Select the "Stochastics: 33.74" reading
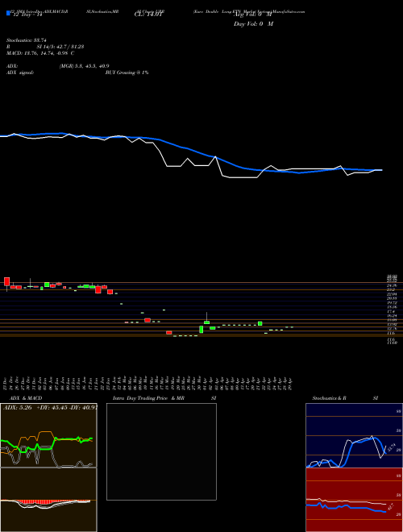This screenshot has height=532, width=403. 27,40
